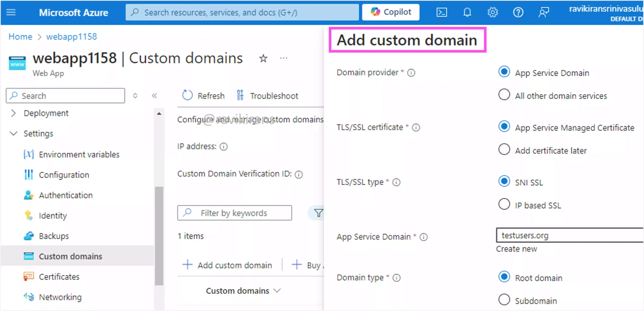Click sidebar scrollbar up arrow

[x=159, y=114]
